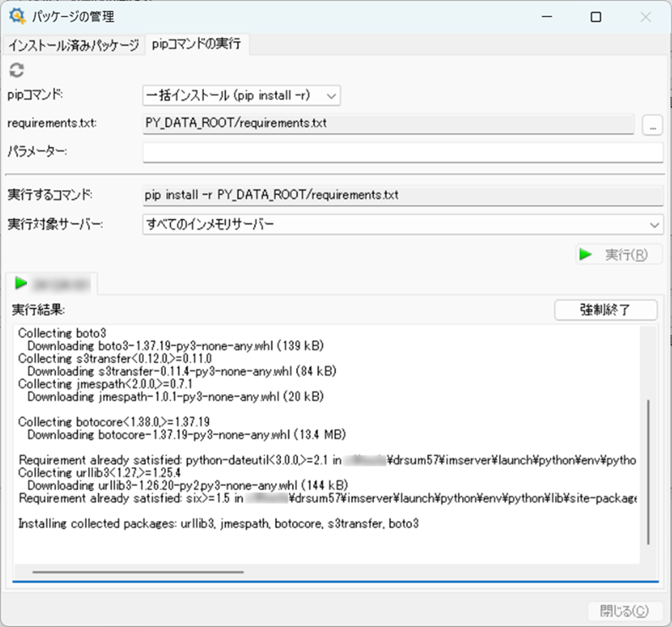
Task: Maximize the パッケージの管理 window
Action: [596, 17]
